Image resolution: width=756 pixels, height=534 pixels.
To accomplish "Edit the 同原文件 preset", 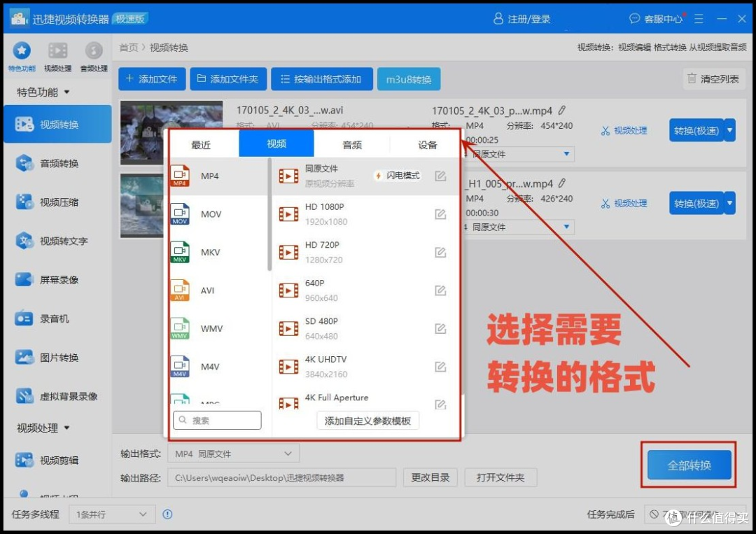I will coord(440,176).
